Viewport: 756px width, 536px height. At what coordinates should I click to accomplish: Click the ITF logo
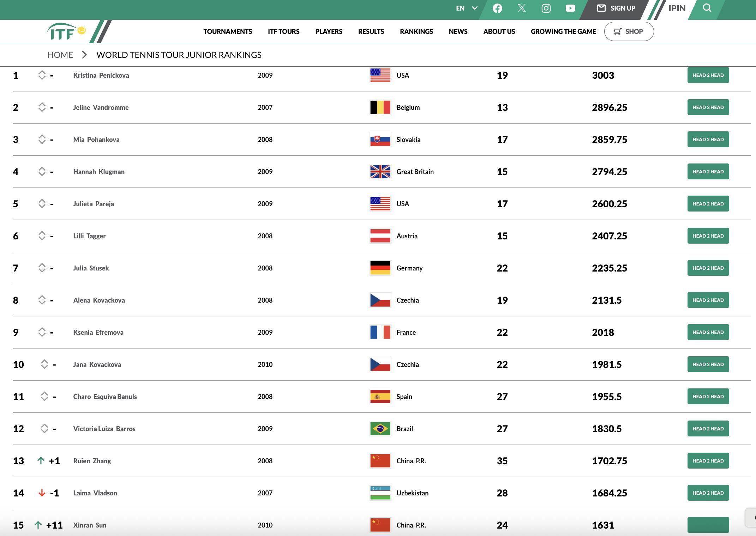66,32
